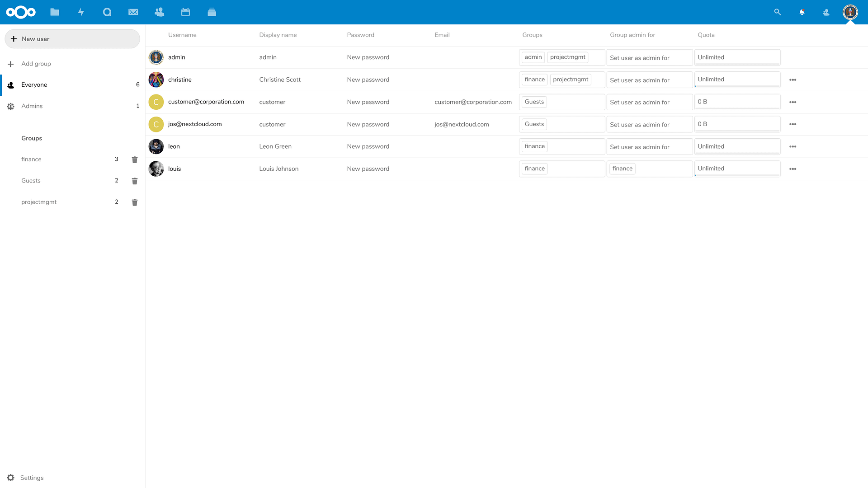The image size is (868, 488).
Task: Select the Guests group in sidebar
Action: [31, 181]
